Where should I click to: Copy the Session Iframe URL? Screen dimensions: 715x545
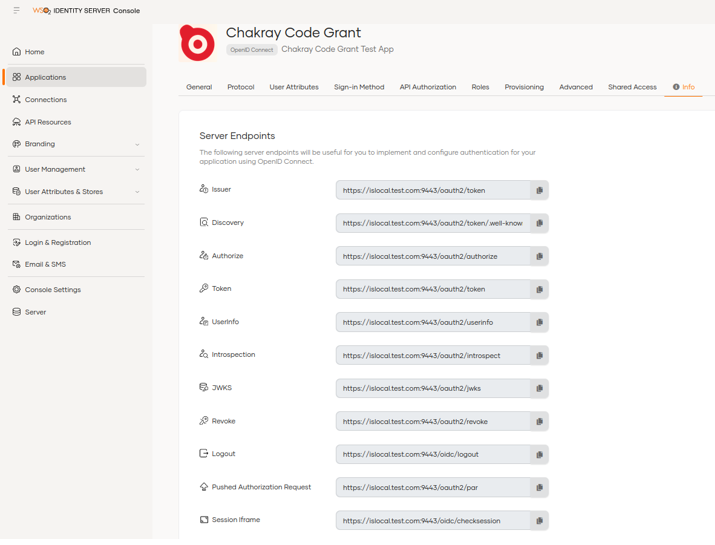539,520
